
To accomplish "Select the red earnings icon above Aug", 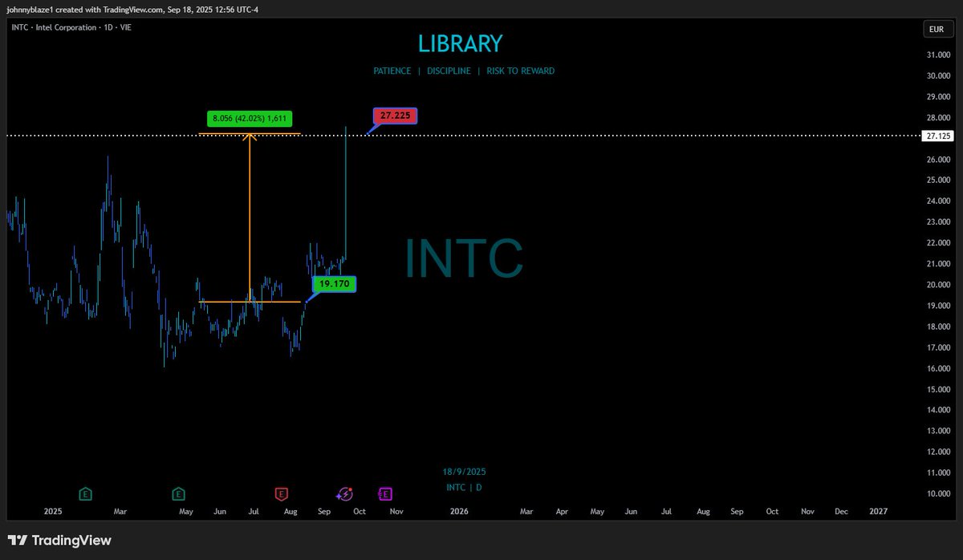I will pos(282,493).
